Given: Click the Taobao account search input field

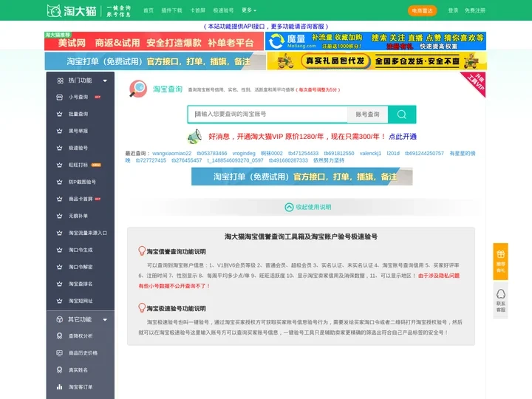Looking at the screenshot, I should point(267,115).
